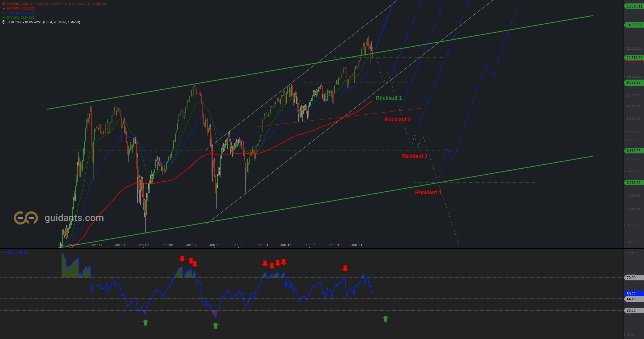
Task: Click the candlestick icon beside SMI label
Action: 3,4
